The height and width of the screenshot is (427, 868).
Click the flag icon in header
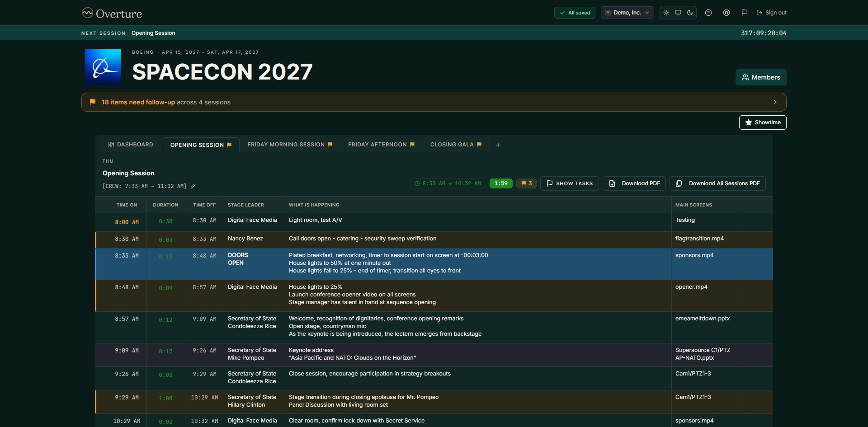[x=745, y=13]
